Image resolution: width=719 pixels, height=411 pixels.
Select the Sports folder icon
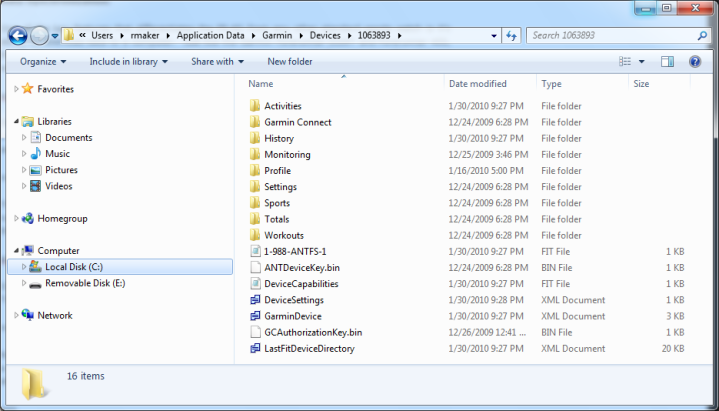pyautogui.click(x=255, y=203)
